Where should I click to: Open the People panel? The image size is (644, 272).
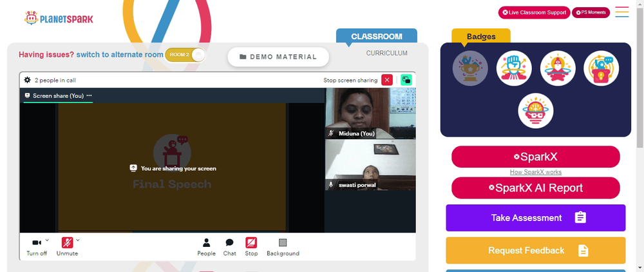[x=206, y=247]
